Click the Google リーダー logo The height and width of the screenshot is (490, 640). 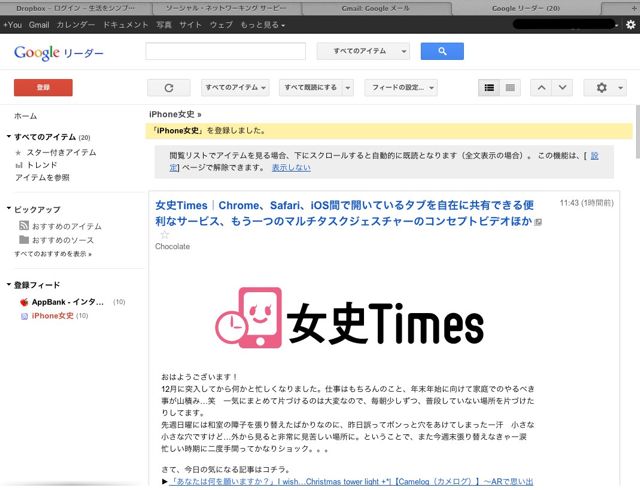58,53
